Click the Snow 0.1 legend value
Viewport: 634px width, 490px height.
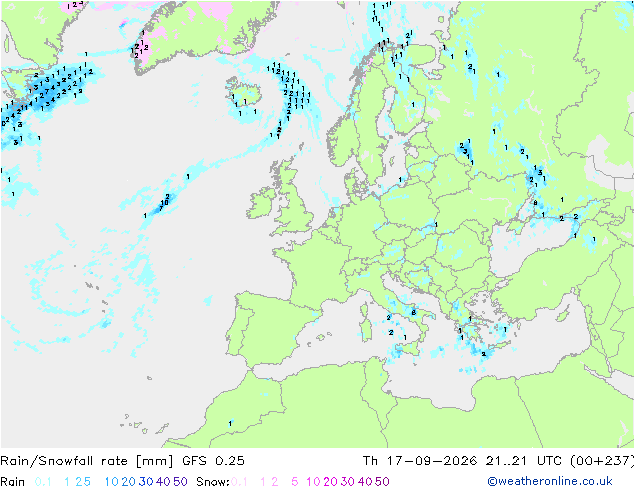(239, 482)
